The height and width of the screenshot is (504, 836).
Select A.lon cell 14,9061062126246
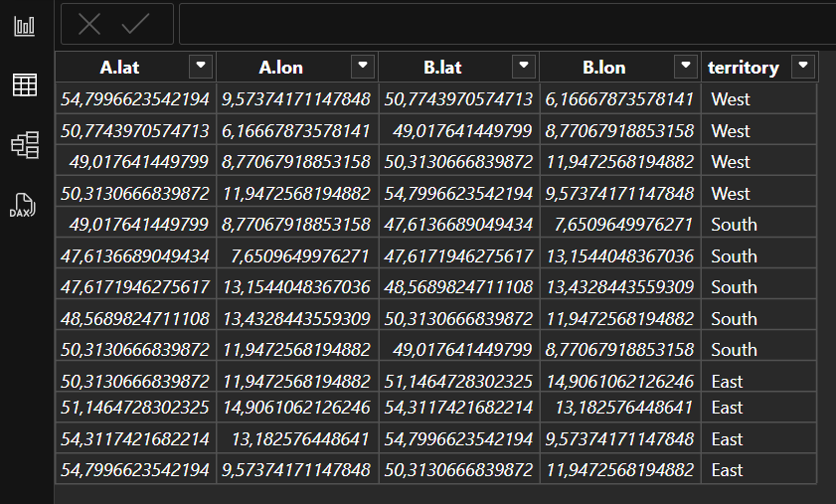tap(297, 408)
